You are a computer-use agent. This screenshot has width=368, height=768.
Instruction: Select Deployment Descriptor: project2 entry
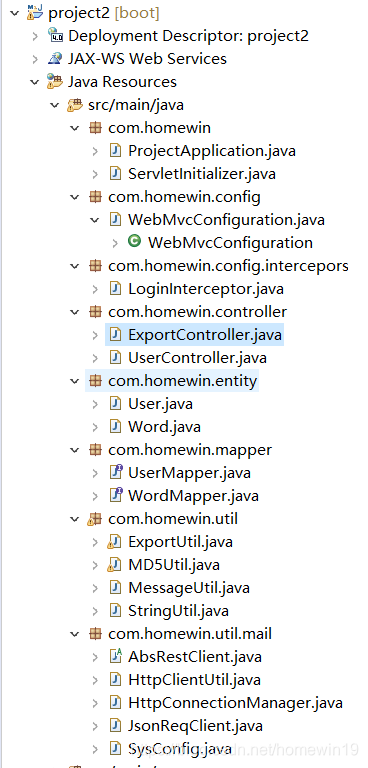188,36
